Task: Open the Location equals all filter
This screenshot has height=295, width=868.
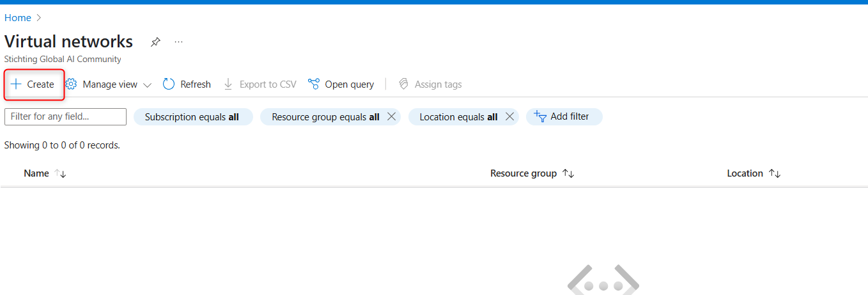Action: pyautogui.click(x=458, y=117)
